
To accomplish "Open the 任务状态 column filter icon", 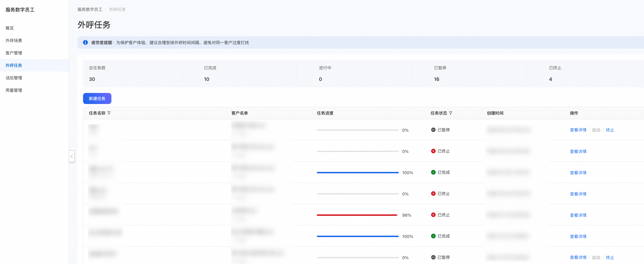I will click(450, 113).
